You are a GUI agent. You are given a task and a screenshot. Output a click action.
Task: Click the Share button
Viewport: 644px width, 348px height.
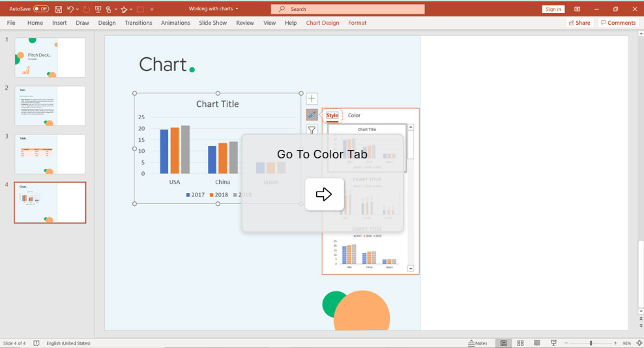(x=579, y=23)
